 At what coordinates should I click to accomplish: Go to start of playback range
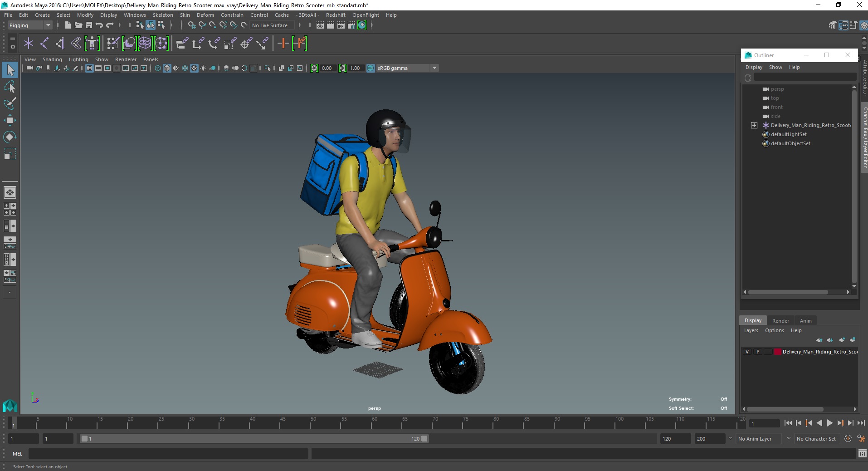pyautogui.click(x=788, y=423)
